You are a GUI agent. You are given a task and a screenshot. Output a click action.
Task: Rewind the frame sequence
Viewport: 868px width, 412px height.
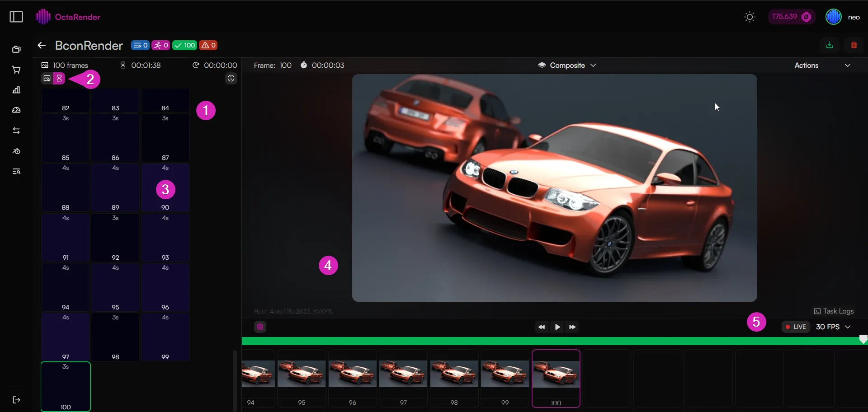(541, 327)
